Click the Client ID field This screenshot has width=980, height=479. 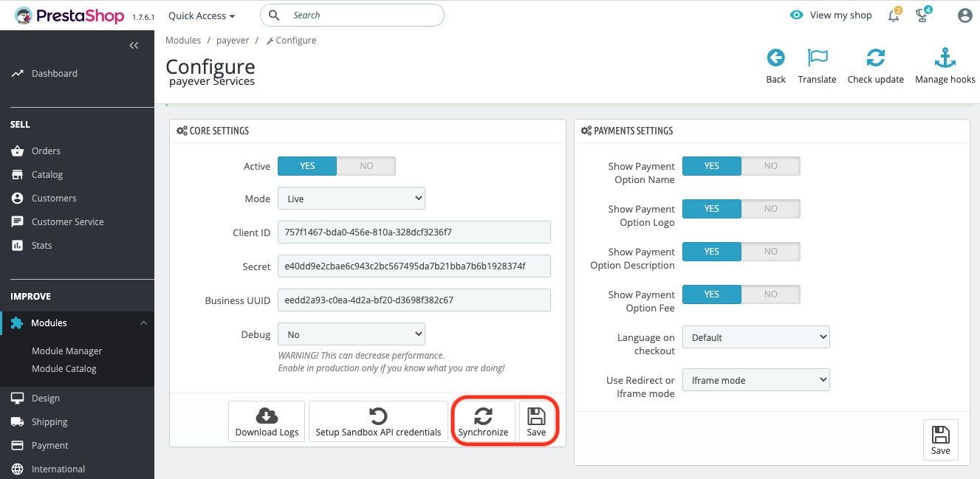pos(414,232)
